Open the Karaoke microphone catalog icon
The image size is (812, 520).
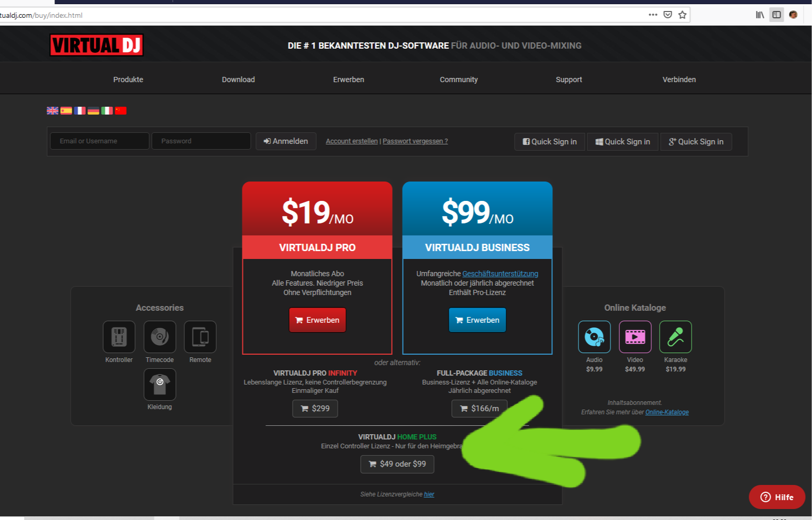[675, 337]
